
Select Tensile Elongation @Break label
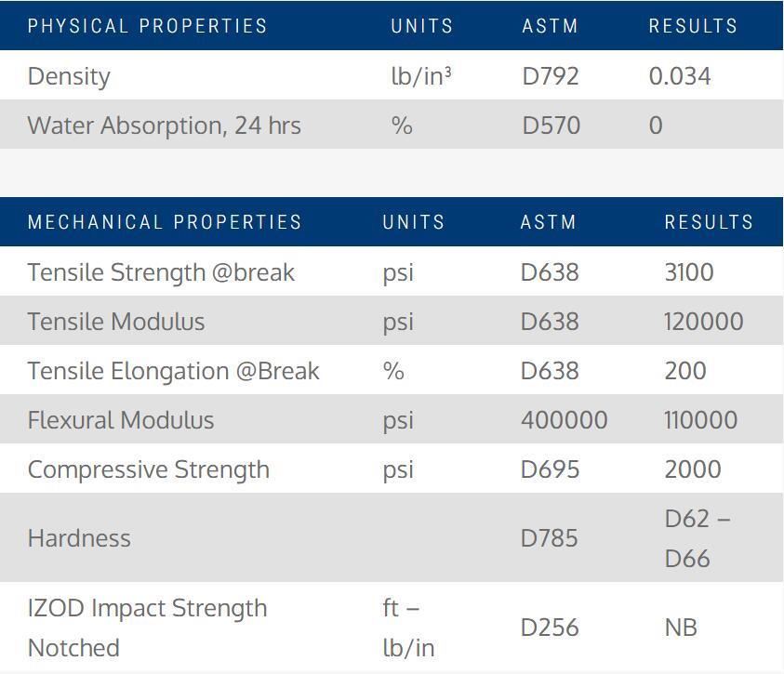[x=173, y=371]
